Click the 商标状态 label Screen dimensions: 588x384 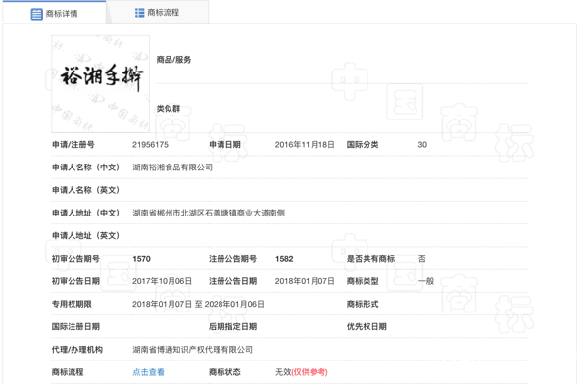[x=224, y=372]
